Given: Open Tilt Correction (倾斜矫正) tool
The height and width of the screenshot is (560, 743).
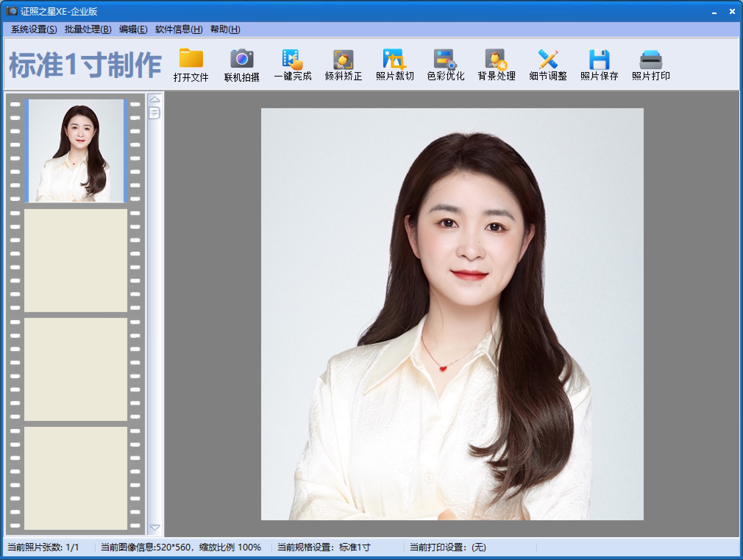Looking at the screenshot, I should (343, 59).
